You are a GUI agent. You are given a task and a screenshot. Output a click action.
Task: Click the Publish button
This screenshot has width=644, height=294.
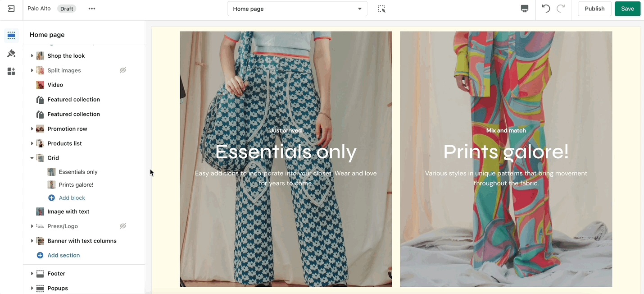[x=594, y=9]
